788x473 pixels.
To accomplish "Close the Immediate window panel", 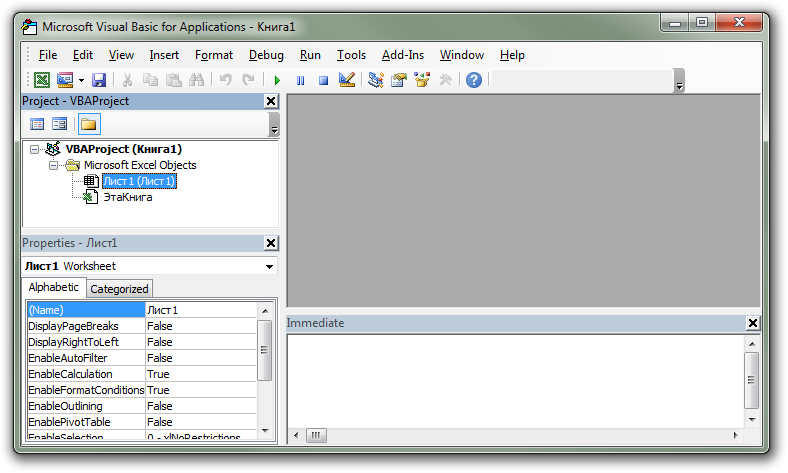I will click(x=753, y=323).
